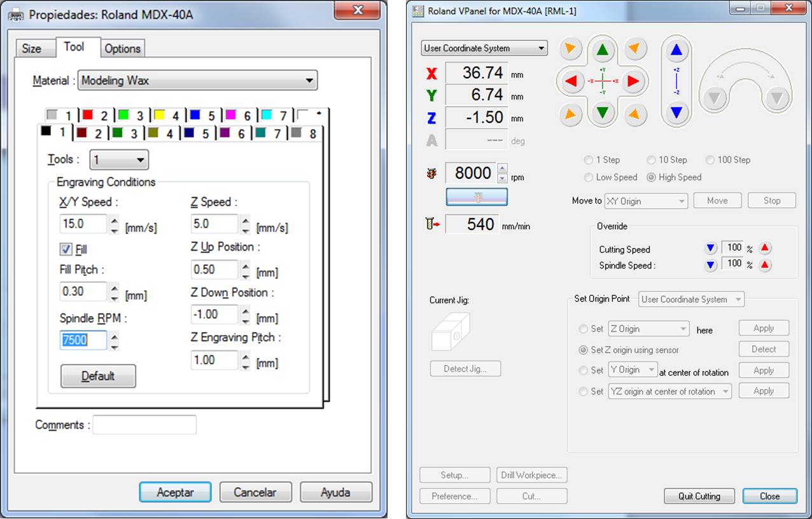Image resolution: width=812 pixels, height=519 pixels.
Task: Click the Fill Pitch field 0.30
Action: point(83,292)
